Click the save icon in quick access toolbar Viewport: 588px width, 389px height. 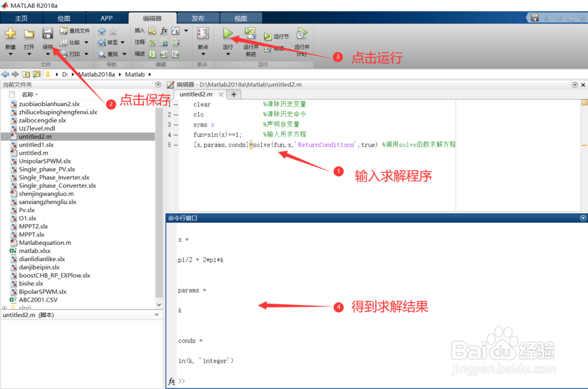[x=534, y=18]
